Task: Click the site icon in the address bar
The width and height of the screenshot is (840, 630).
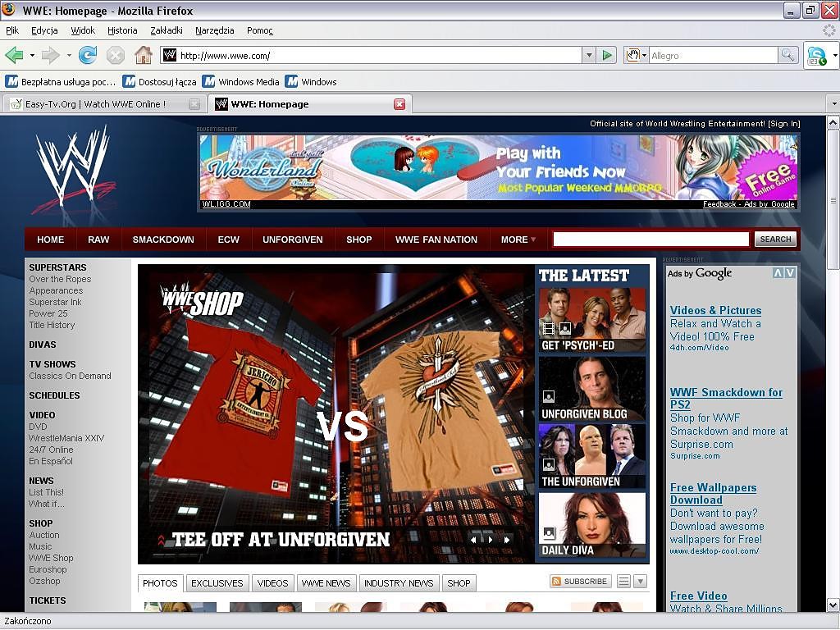Action: click(x=170, y=55)
